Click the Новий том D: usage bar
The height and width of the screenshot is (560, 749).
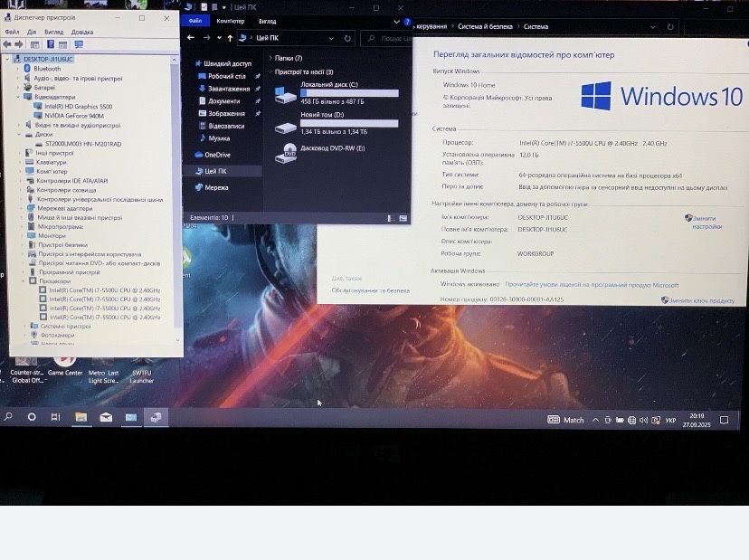[x=349, y=124]
